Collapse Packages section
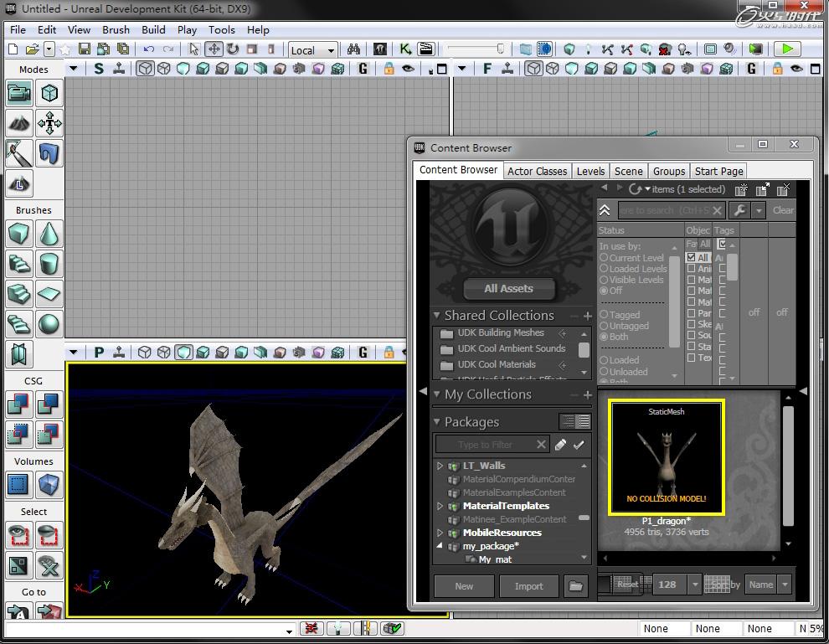The height and width of the screenshot is (644, 829). pyautogui.click(x=437, y=421)
